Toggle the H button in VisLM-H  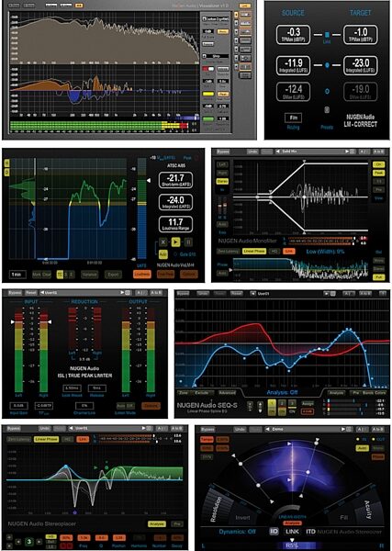6,163
